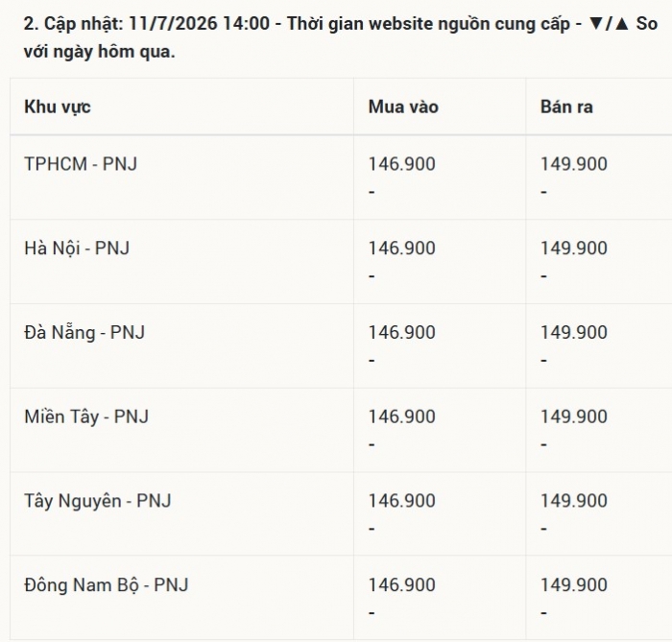Click the 'Khu vực' column header

(x=58, y=107)
